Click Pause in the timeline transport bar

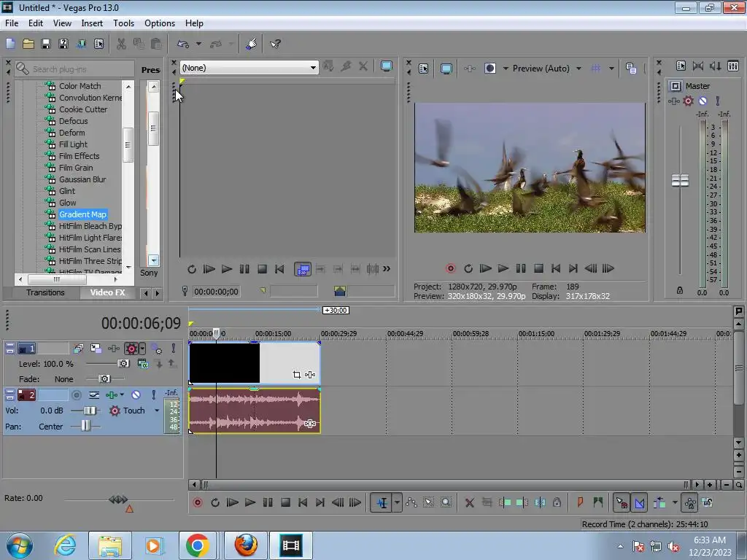(x=268, y=502)
